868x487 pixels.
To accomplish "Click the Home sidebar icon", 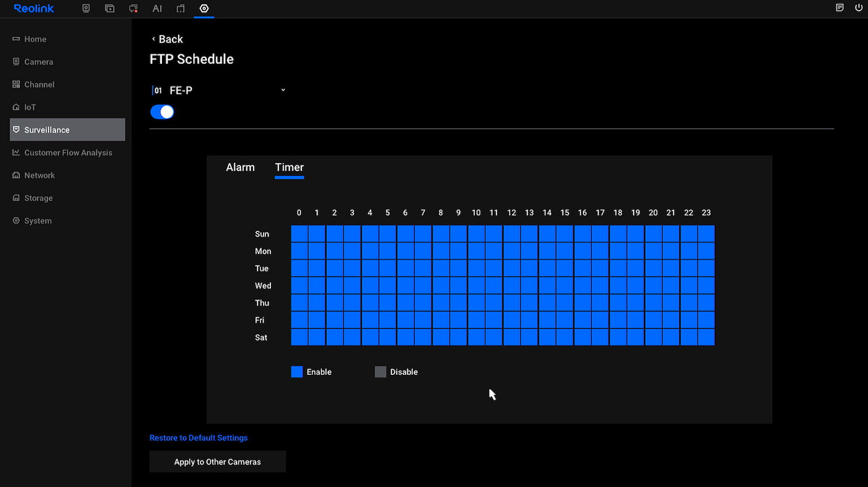I will coord(16,39).
